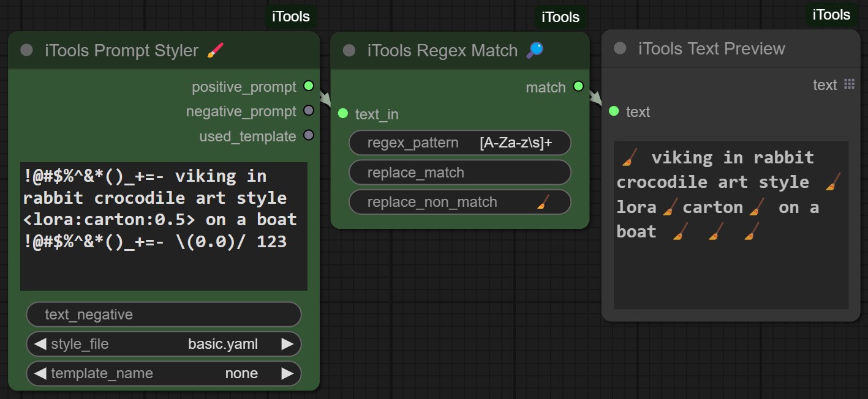This screenshot has width=868, height=399.
Task: Click the match output socket
Action: pos(578,86)
